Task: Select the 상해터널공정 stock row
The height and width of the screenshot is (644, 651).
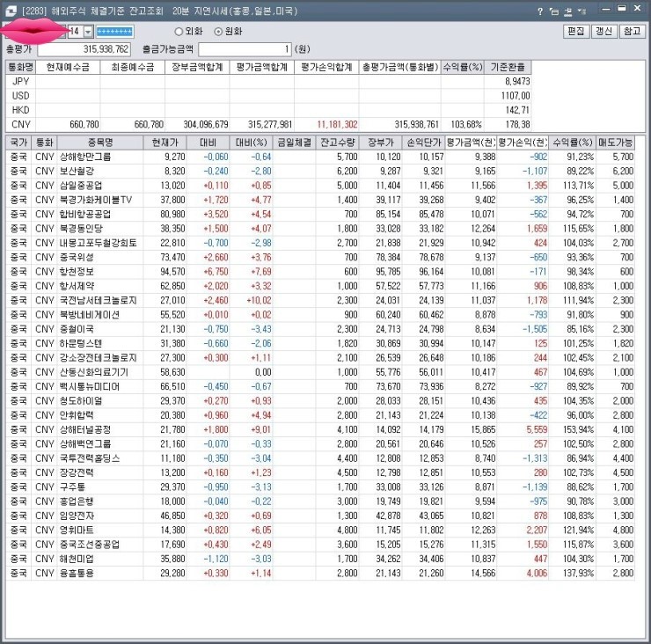Action: (320, 429)
